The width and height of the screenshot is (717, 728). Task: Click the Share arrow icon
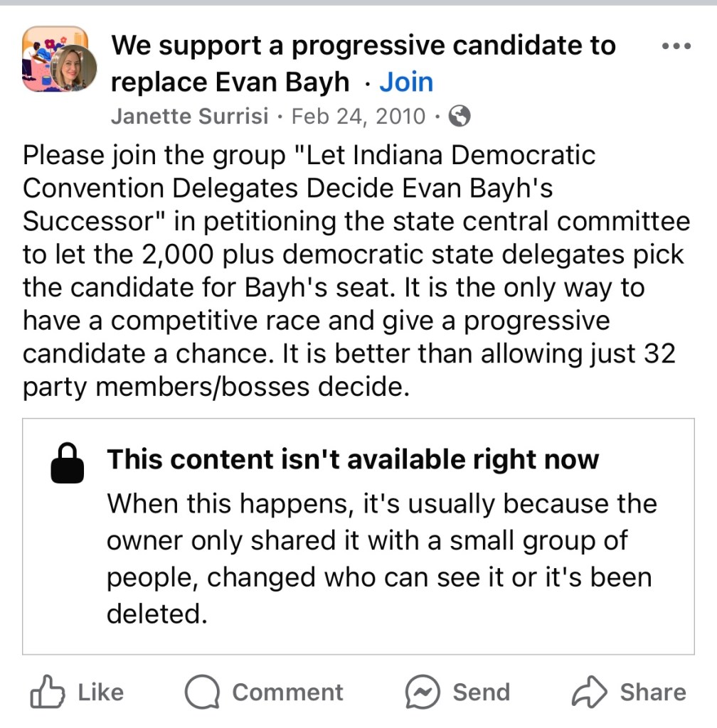(590, 692)
